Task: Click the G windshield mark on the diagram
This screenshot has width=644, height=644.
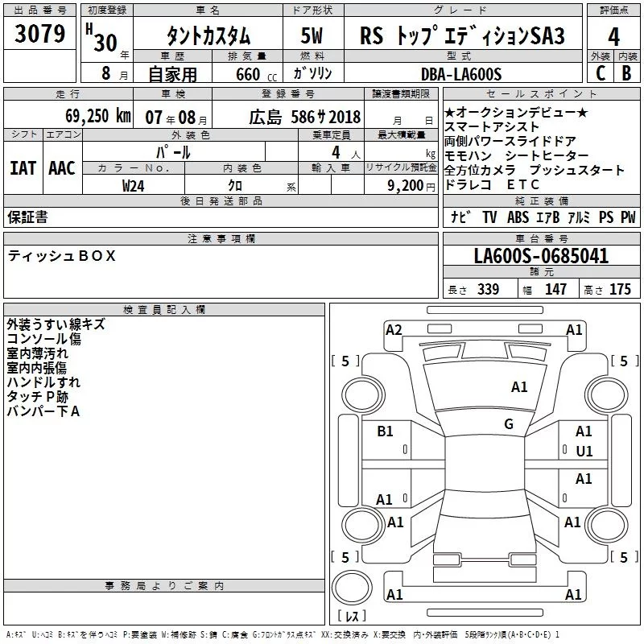Action: coord(509,424)
